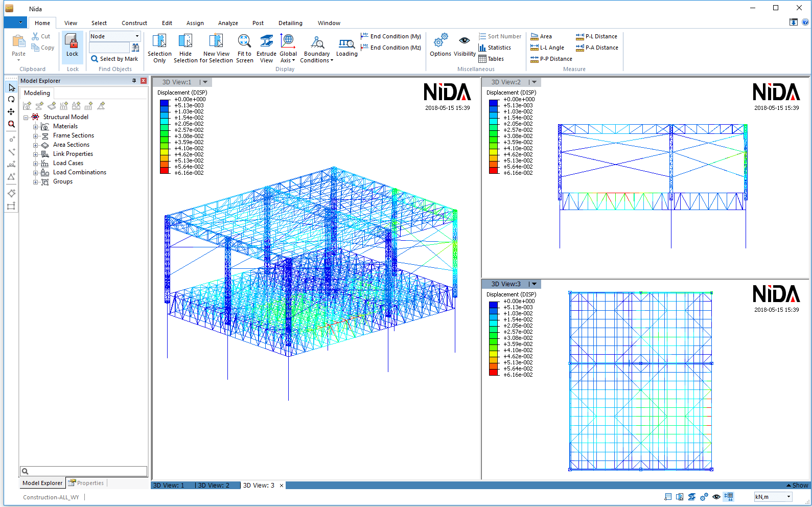Screen dimensions: 812x507
Task: Toggle status bar grid table icon
Action: (729, 497)
